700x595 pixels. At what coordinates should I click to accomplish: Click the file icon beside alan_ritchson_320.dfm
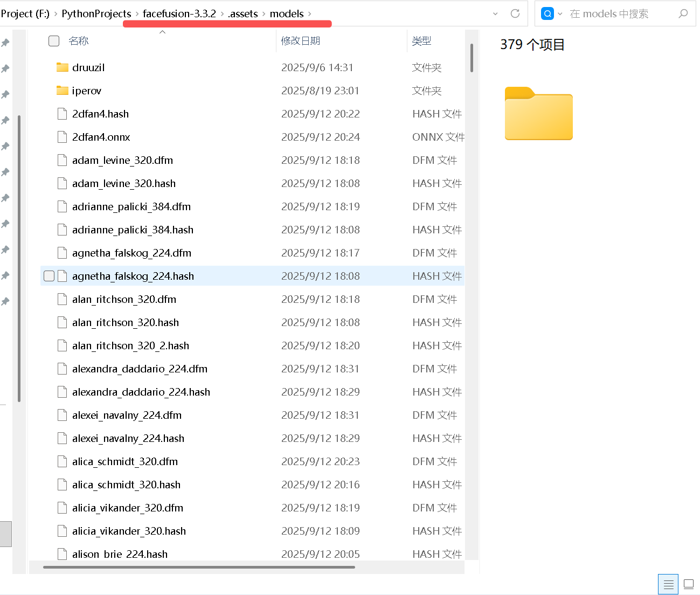pos(63,299)
